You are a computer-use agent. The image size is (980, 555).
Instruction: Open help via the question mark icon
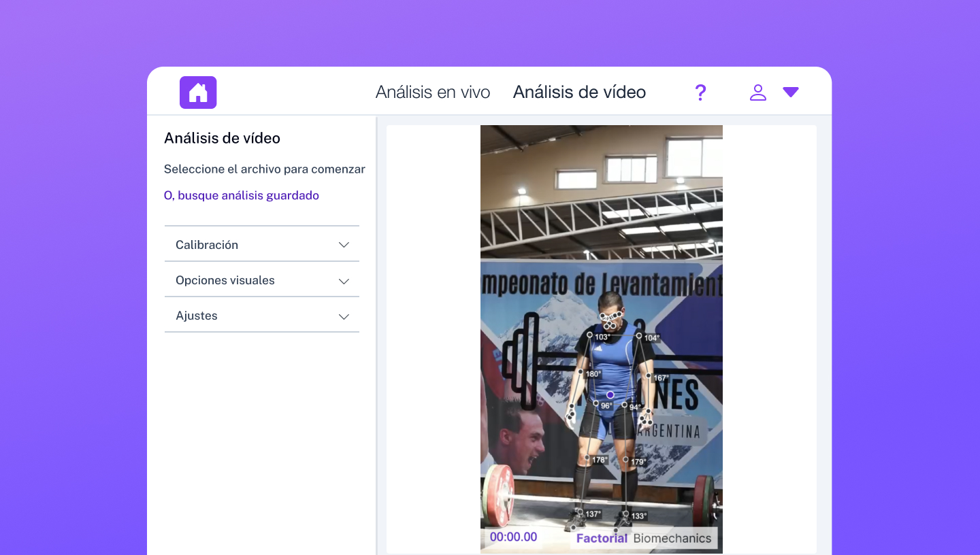[x=700, y=92]
